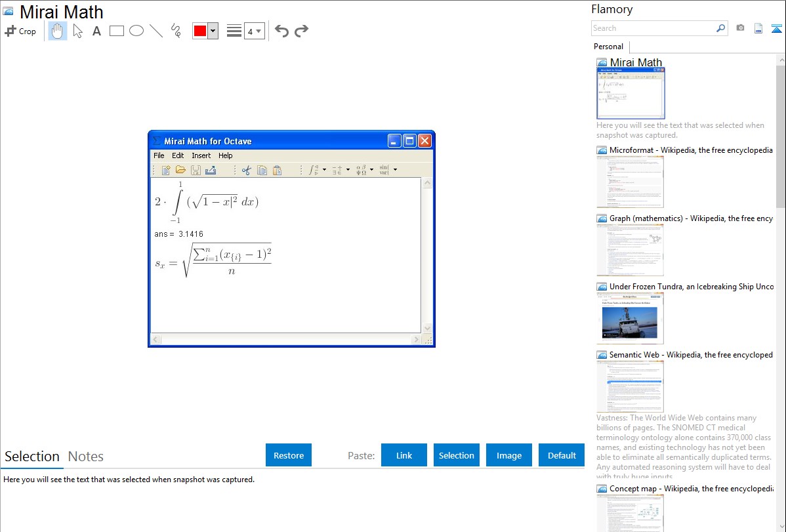Expand the integral templates dropdown arrow
Image resolution: width=786 pixels, height=532 pixels.
point(324,170)
